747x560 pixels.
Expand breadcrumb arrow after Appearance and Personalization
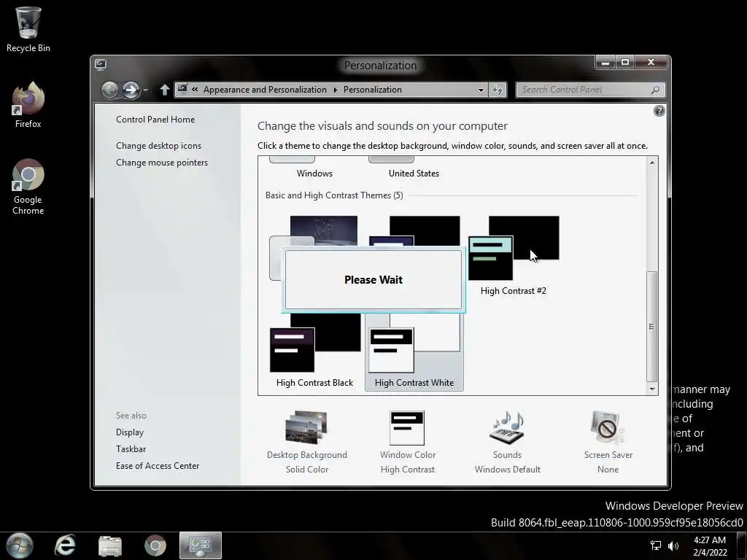(336, 90)
